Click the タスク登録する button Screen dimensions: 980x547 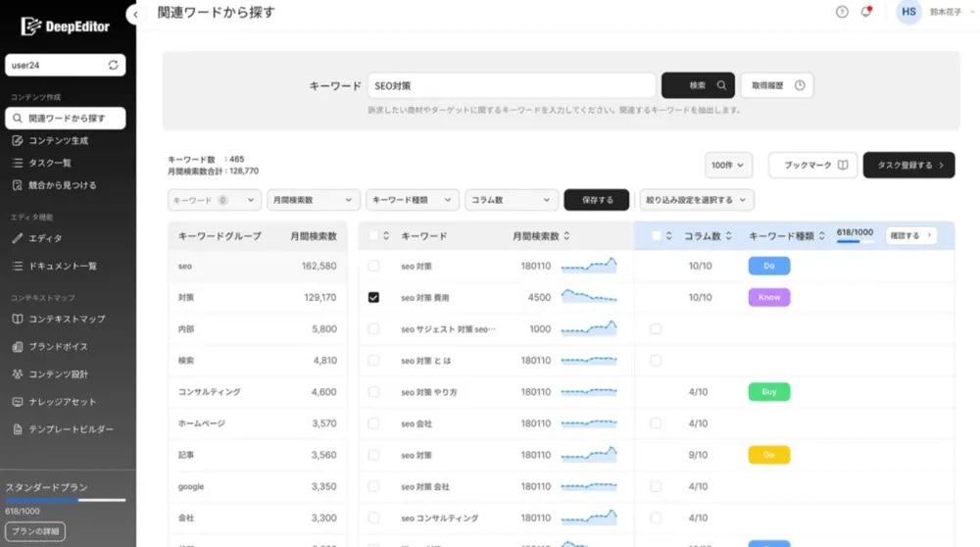click(x=908, y=166)
